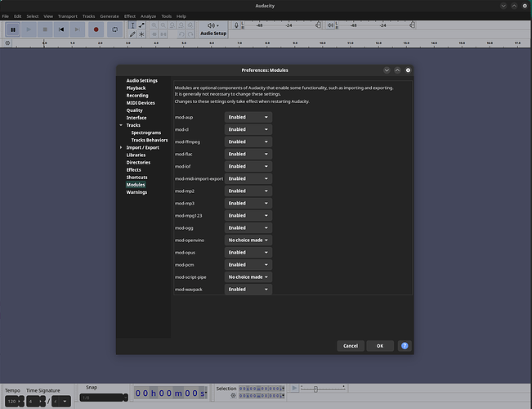This screenshot has height=409, width=532.
Task: Click the Play button in toolbar
Action: click(x=29, y=29)
